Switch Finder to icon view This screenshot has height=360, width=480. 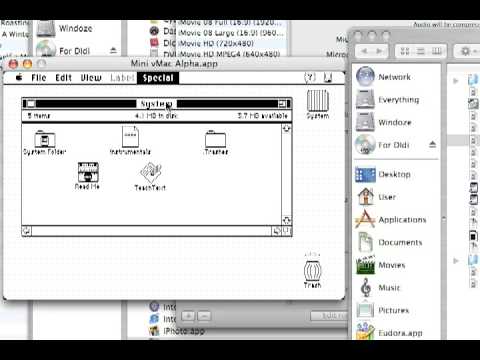(404, 51)
